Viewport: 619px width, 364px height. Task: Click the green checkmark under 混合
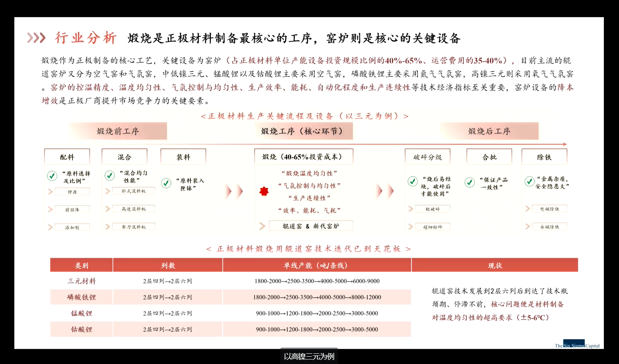109,175
